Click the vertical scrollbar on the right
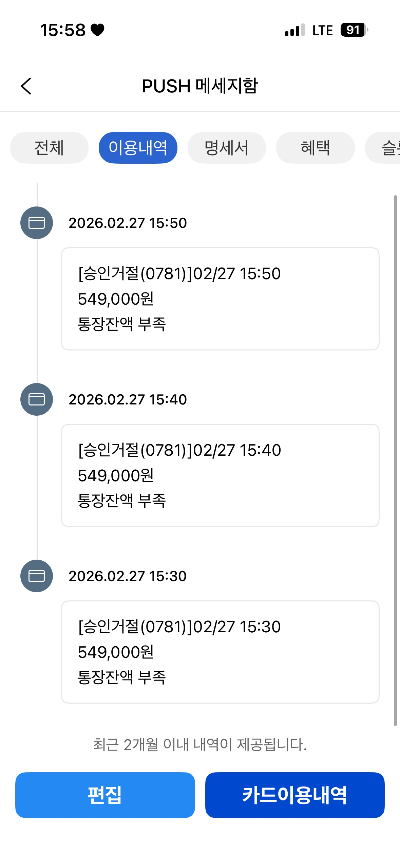The image size is (400, 868). [395, 458]
